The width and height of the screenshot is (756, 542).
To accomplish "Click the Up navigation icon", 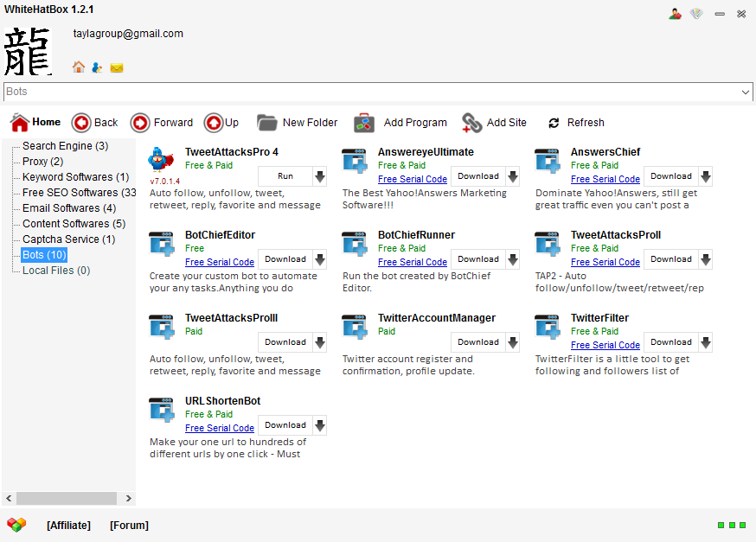I will (214, 123).
